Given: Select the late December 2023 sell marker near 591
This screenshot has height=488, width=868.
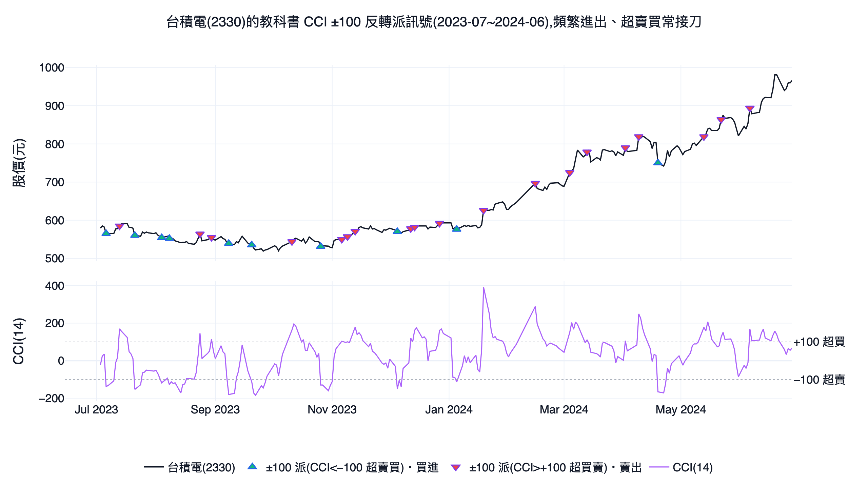Looking at the screenshot, I should pyautogui.click(x=439, y=224).
